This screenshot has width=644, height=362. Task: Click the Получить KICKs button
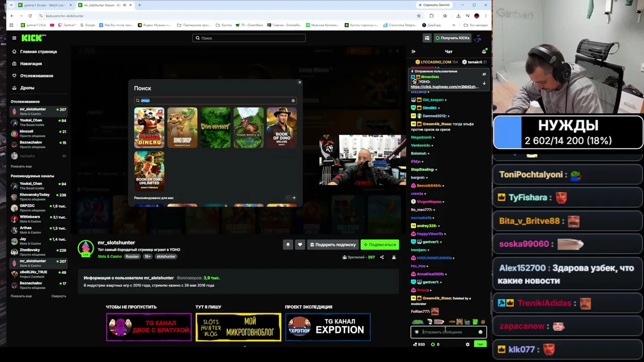click(453, 38)
